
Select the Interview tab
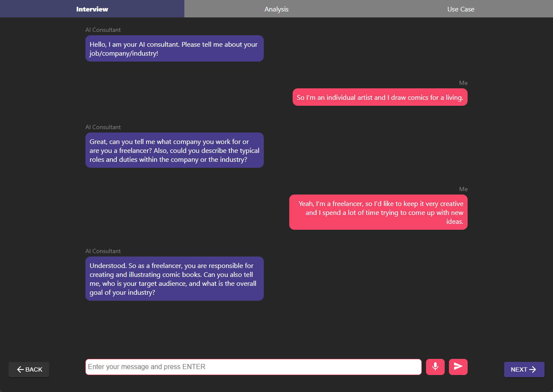point(92,9)
